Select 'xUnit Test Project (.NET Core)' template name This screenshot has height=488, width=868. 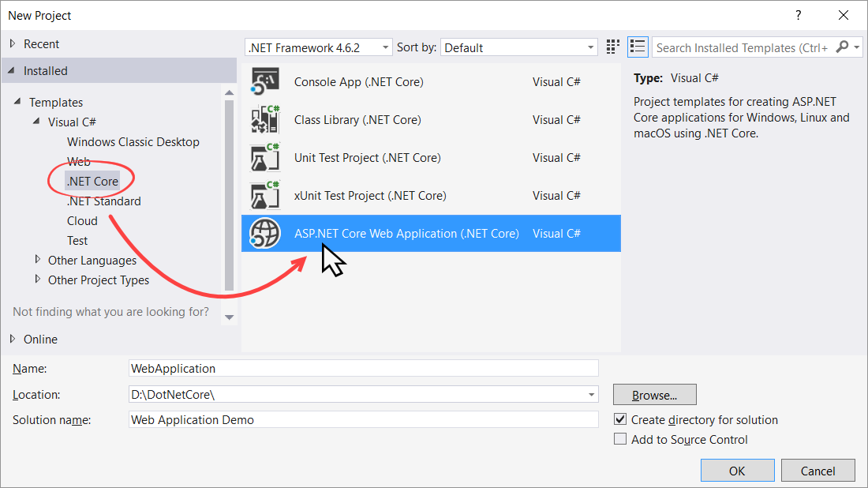(x=370, y=196)
